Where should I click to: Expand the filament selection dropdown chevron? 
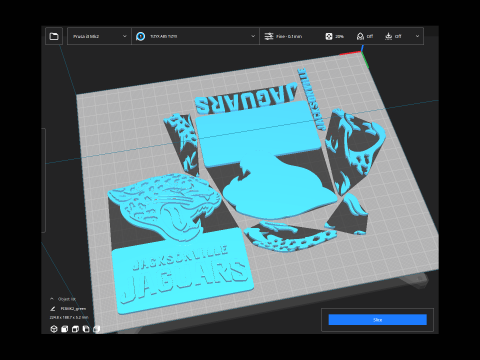coord(253,36)
